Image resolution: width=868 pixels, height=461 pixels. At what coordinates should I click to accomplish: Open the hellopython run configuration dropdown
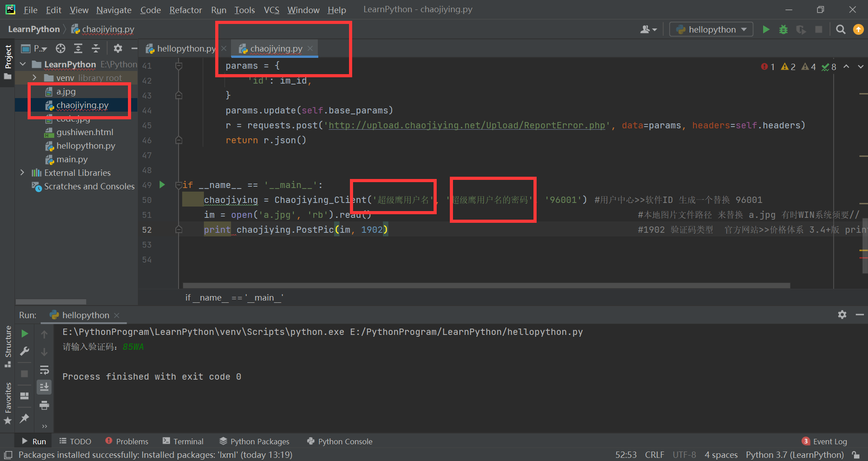pyautogui.click(x=711, y=29)
